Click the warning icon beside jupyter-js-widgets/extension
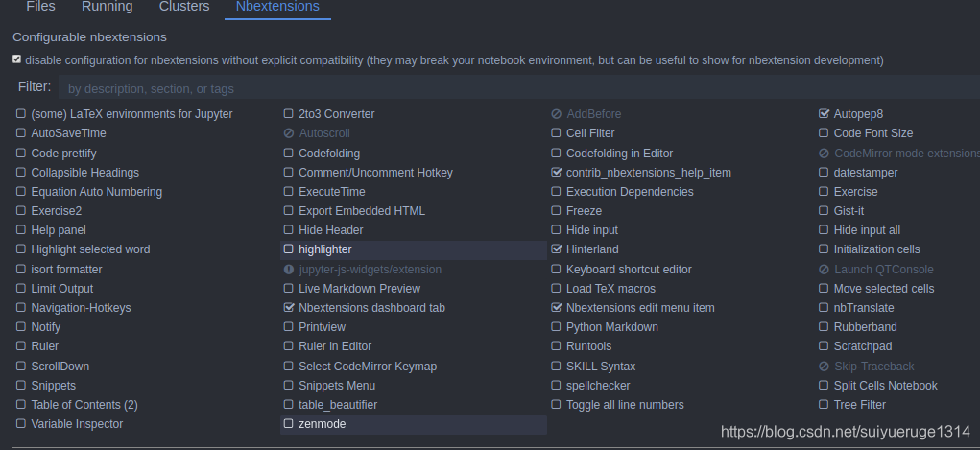This screenshot has height=450, width=980. (x=289, y=270)
